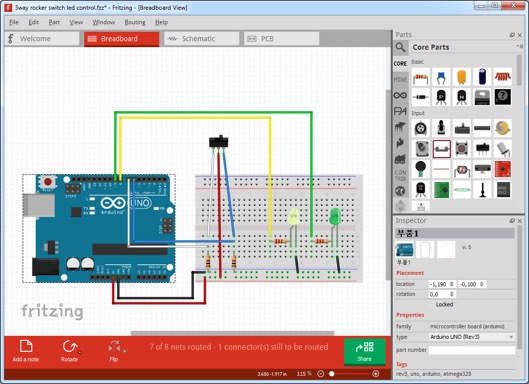
Task: Open the Routing menu
Action: click(x=135, y=22)
